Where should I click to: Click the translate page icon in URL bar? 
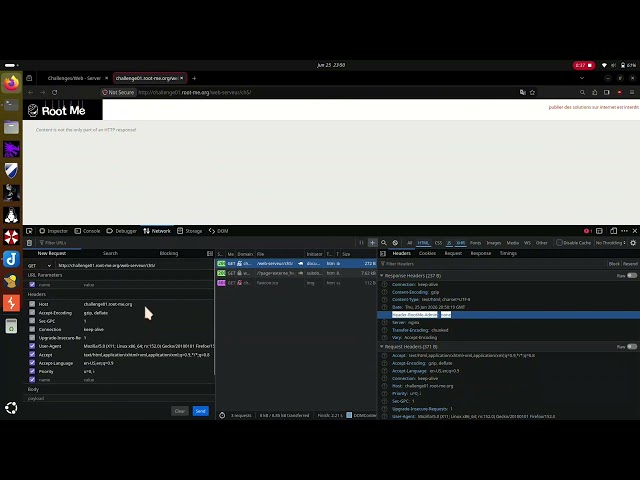[x=522, y=93]
